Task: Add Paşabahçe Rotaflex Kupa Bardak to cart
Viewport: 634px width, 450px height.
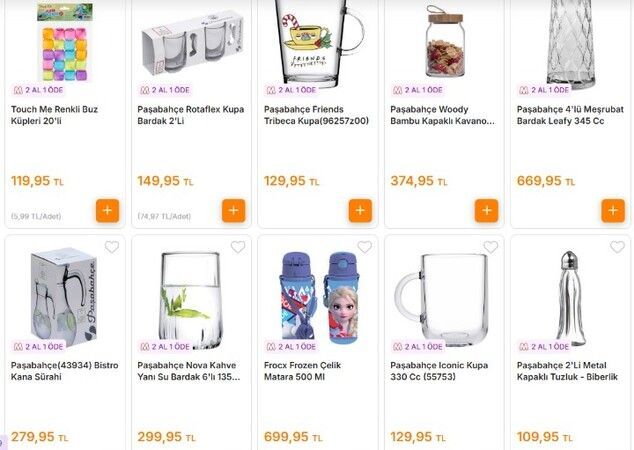Action: pyautogui.click(x=234, y=211)
